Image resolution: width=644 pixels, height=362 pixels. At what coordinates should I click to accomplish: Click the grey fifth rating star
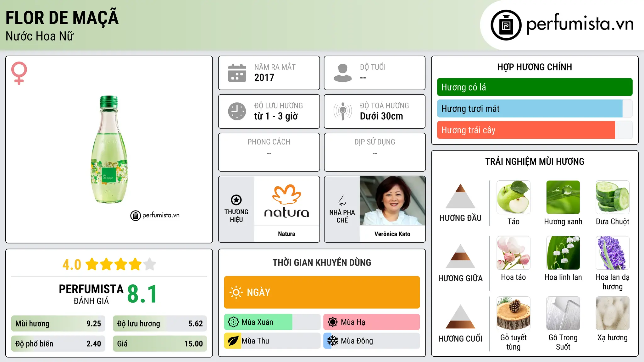tap(150, 264)
